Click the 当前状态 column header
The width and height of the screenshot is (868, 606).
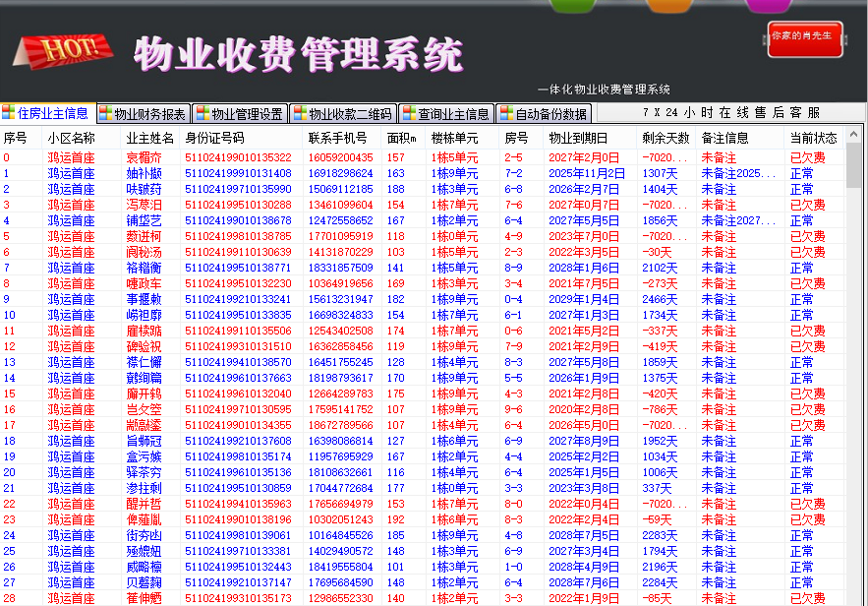click(813, 138)
